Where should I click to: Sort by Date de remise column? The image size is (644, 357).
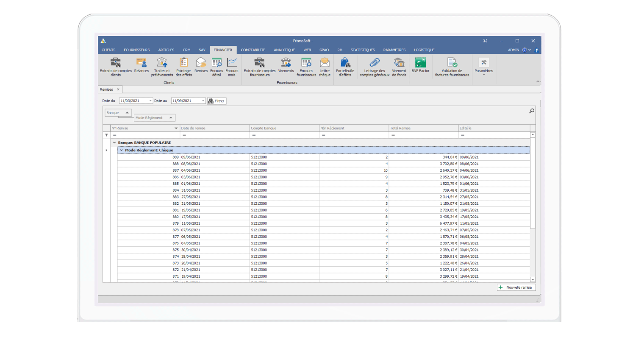(214, 128)
